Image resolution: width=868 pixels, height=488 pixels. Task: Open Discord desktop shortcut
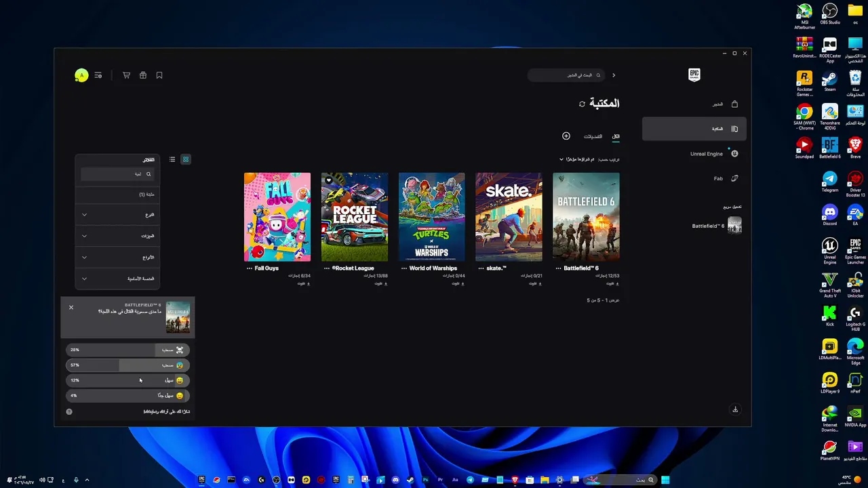click(x=830, y=215)
